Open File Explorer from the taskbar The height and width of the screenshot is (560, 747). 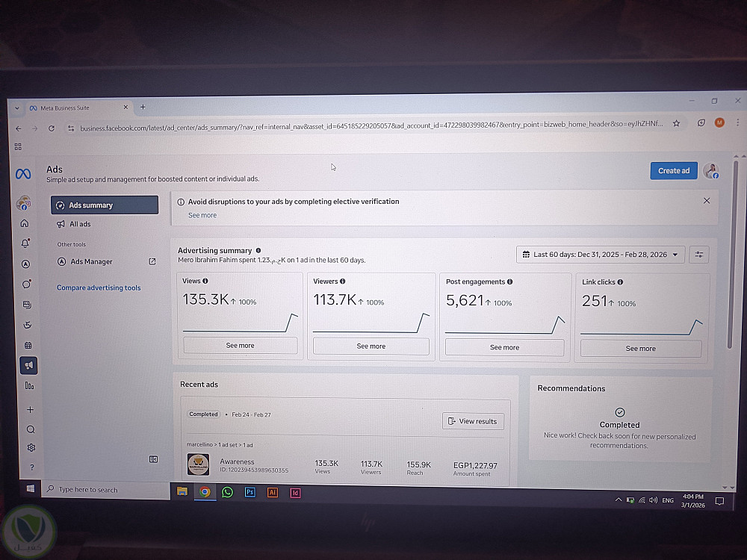pyautogui.click(x=182, y=491)
